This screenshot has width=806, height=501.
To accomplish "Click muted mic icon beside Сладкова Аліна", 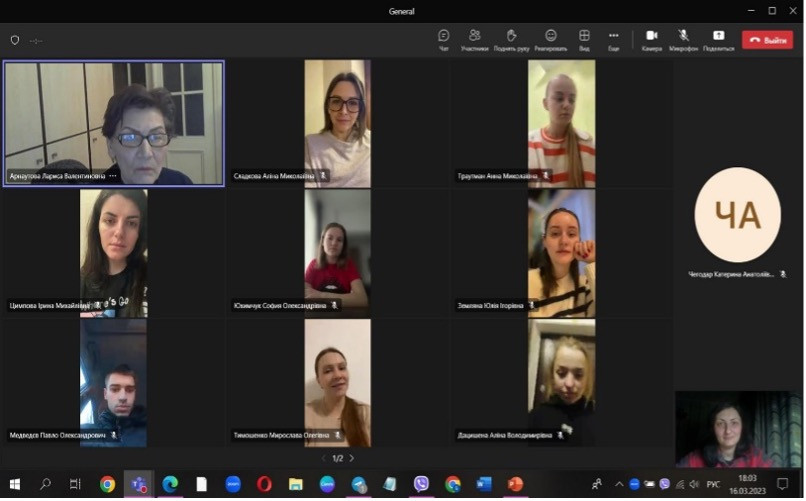I will pos(323,176).
